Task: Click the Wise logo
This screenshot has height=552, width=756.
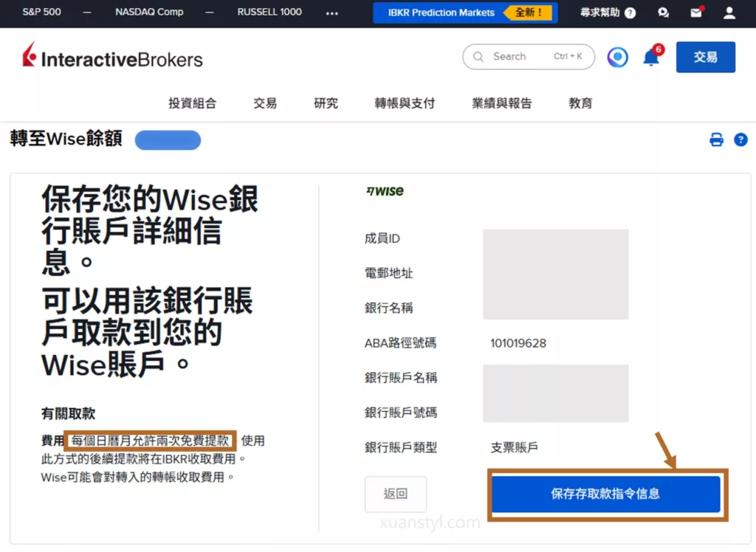Action: pyautogui.click(x=385, y=191)
